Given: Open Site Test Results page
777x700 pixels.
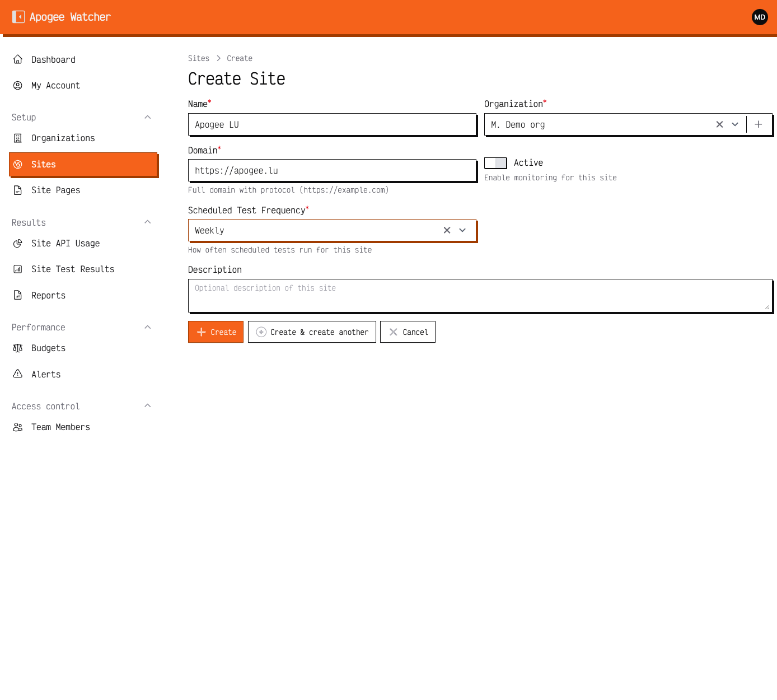Looking at the screenshot, I should [83, 269].
